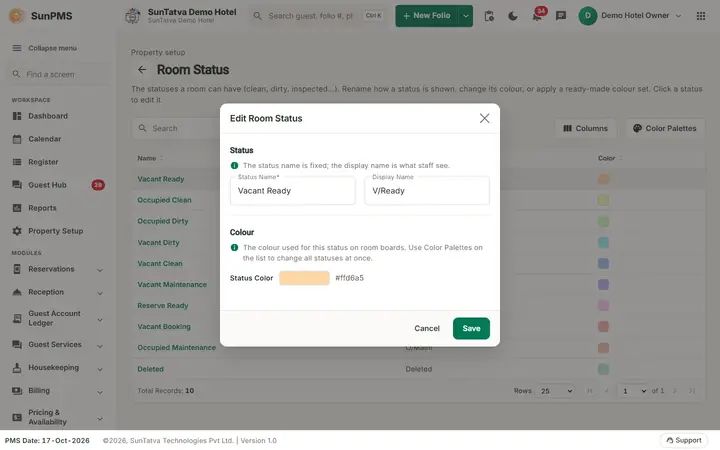Open Dashboard from sidebar
The image size is (720, 450).
[x=48, y=116]
